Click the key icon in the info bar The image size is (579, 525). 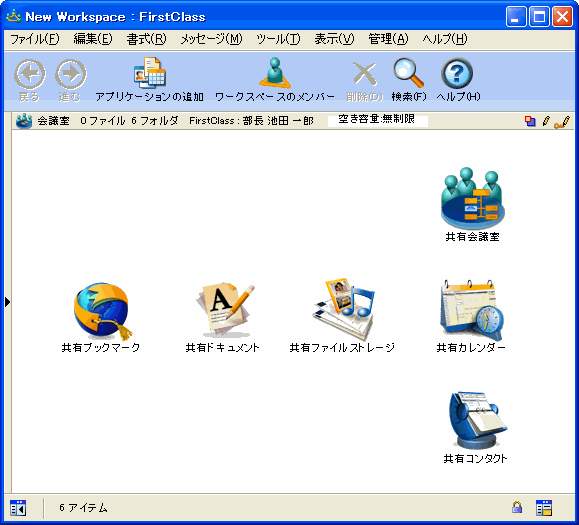[562, 121]
